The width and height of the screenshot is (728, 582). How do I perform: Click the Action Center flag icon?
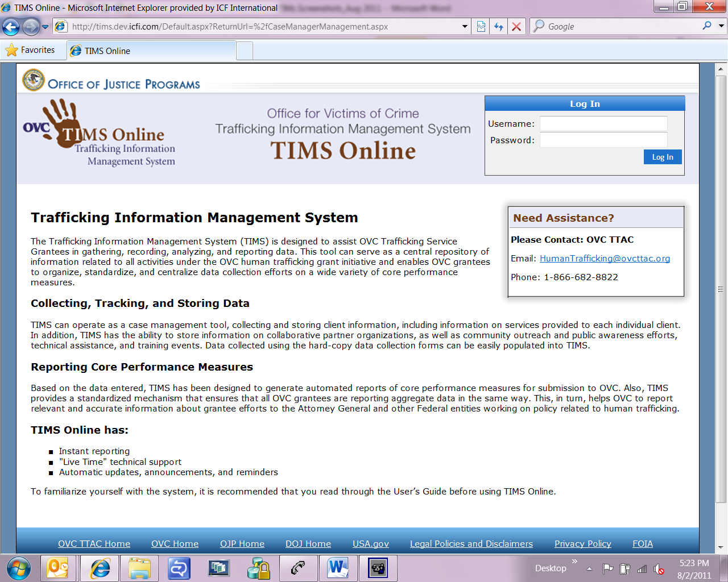click(x=608, y=568)
